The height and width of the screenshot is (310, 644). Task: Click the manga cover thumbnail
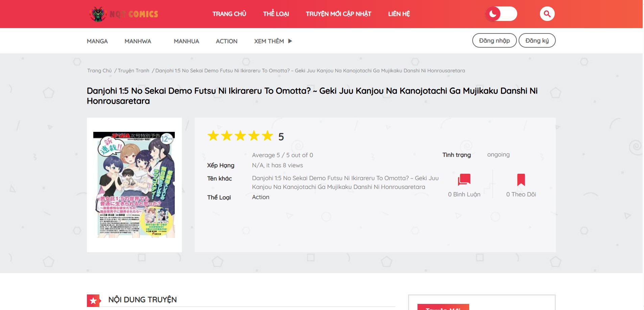[134, 185]
